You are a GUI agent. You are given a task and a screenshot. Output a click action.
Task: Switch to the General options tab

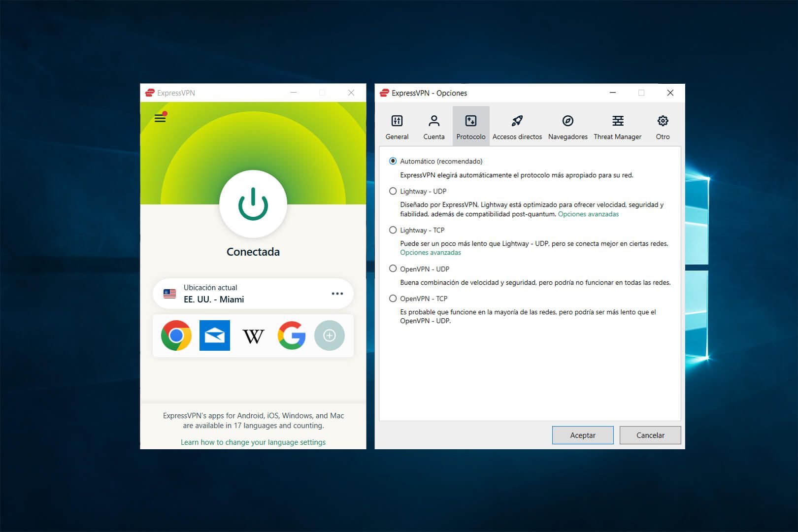coord(397,127)
